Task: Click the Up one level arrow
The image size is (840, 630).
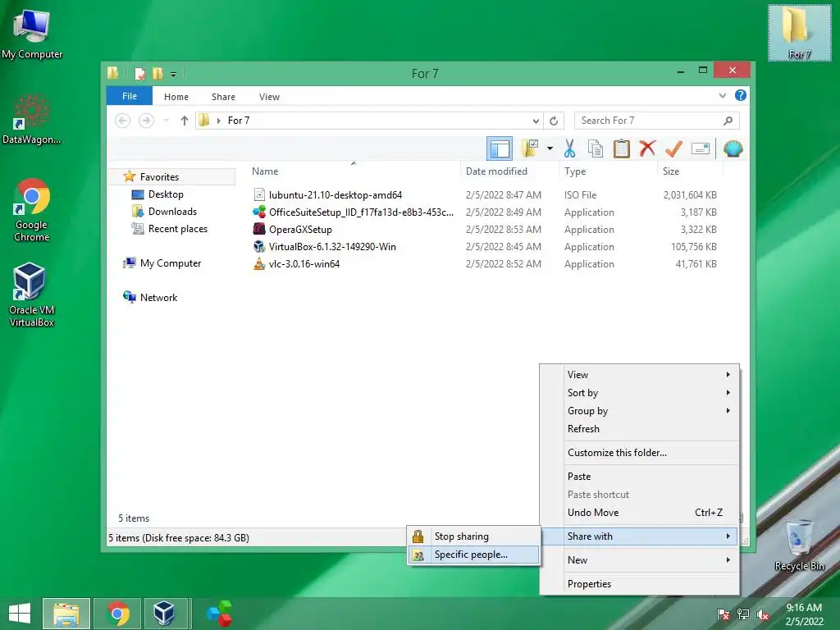Action: pyautogui.click(x=185, y=121)
